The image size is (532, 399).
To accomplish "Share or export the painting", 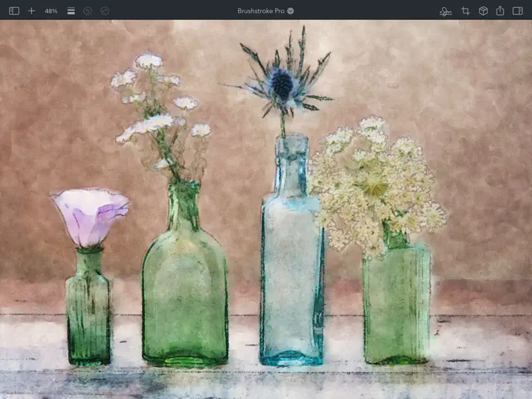I will pyautogui.click(x=500, y=10).
